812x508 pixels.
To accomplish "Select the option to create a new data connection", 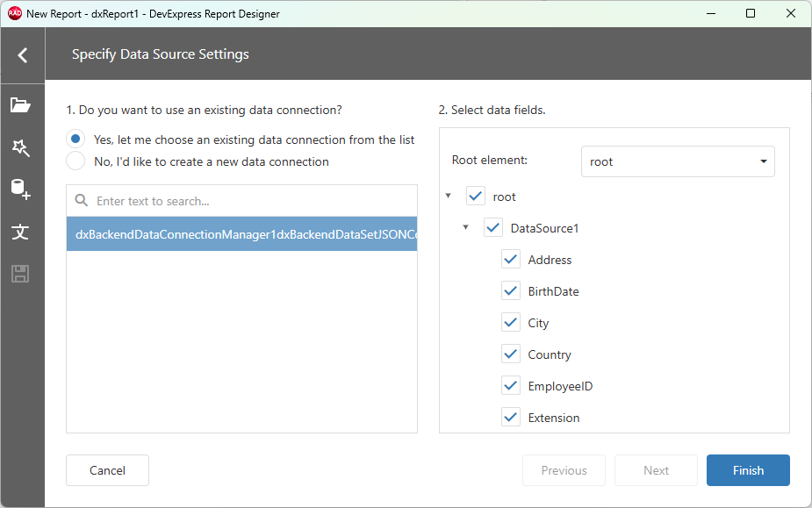I will click(x=75, y=161).
